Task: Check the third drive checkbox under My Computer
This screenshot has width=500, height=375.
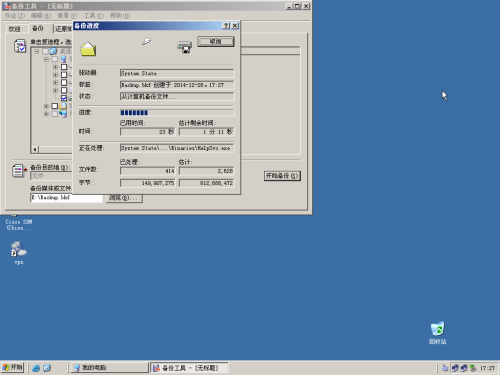Action: pyautogui.click(x=64, y=83)
